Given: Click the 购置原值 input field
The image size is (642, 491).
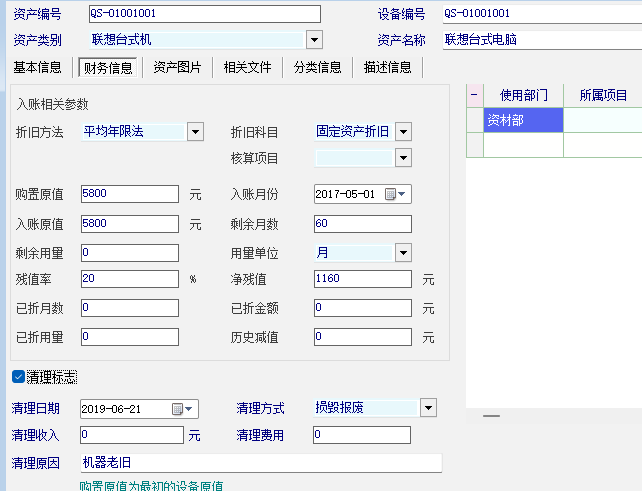Looking at the screenshot, I should [129, 194].
